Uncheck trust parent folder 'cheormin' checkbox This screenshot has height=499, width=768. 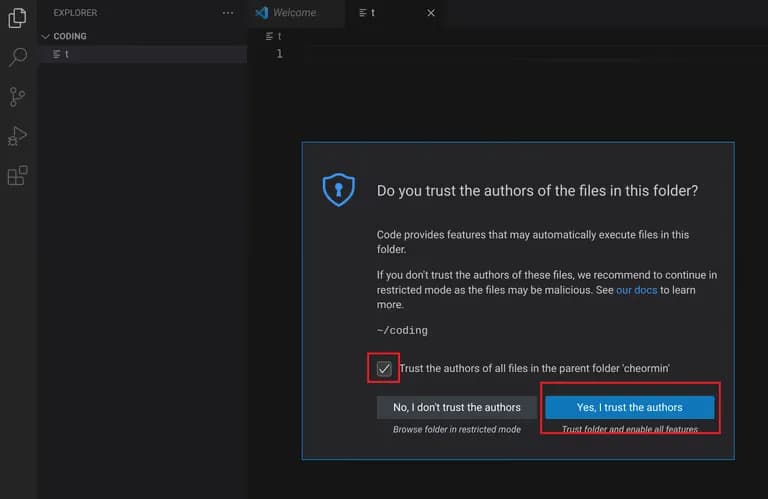pyautogui.click(x=384, y=368)
